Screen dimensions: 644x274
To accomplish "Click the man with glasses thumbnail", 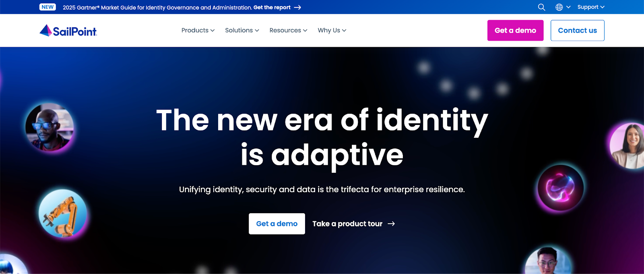I will [50, 127].
